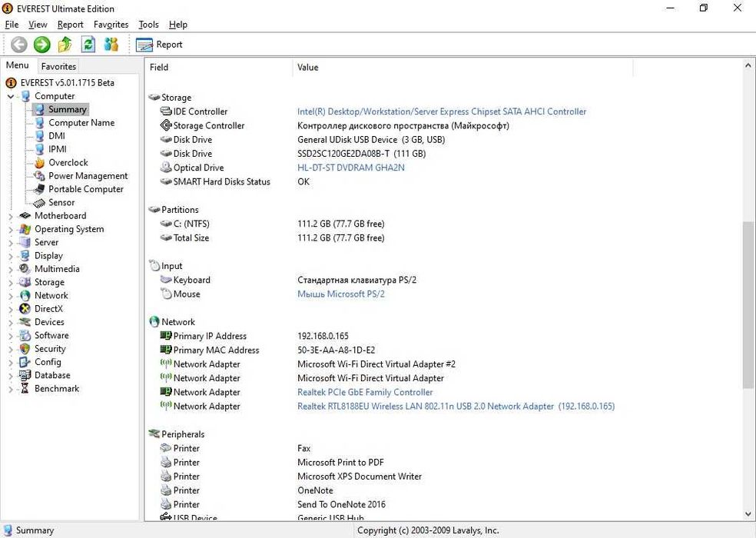
Task: Click the Field column header
Action: pos(218,67)
